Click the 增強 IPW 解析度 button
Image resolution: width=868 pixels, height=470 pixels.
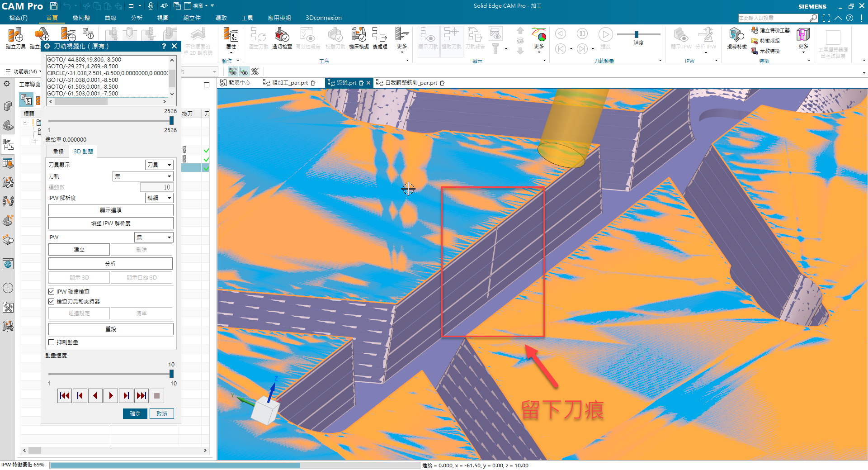[x=111, y=223]
